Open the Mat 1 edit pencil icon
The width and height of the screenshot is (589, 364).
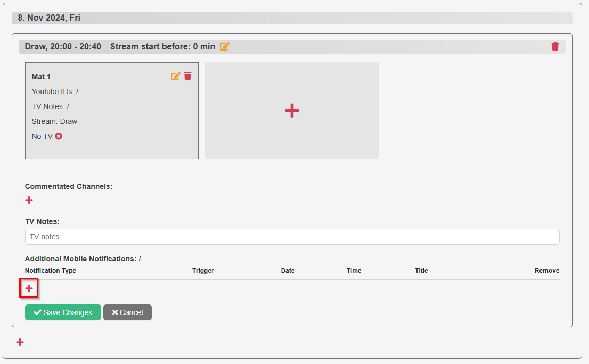[x=175, y=77]
